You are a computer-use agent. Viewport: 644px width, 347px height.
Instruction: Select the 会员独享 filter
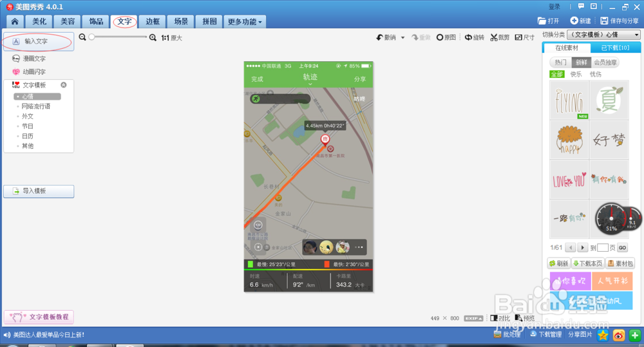[x=605, y=62]
